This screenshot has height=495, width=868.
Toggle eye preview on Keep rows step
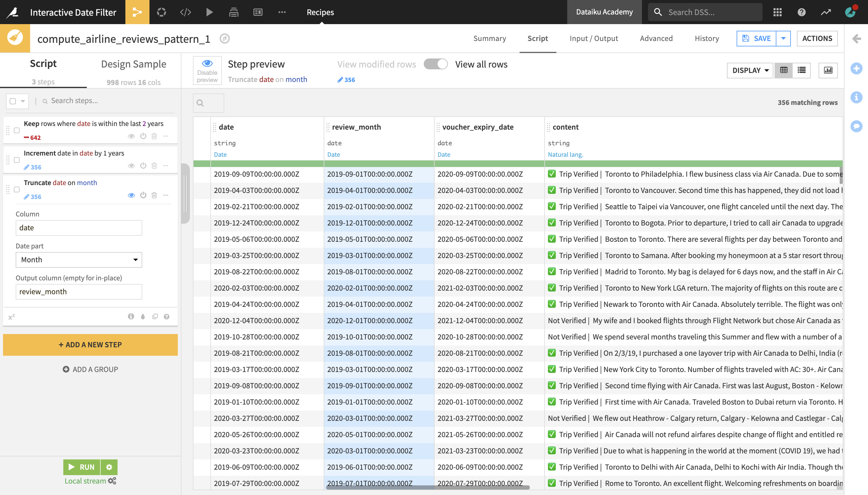pyautogui.click(x=131, y=136)
